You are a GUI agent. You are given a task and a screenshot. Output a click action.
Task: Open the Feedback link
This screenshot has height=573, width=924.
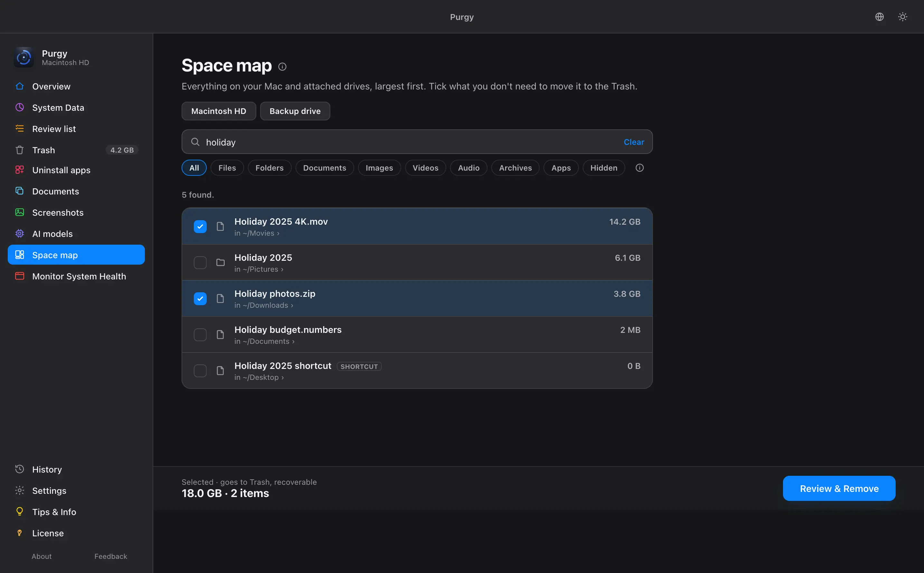[x=111, y=556]
